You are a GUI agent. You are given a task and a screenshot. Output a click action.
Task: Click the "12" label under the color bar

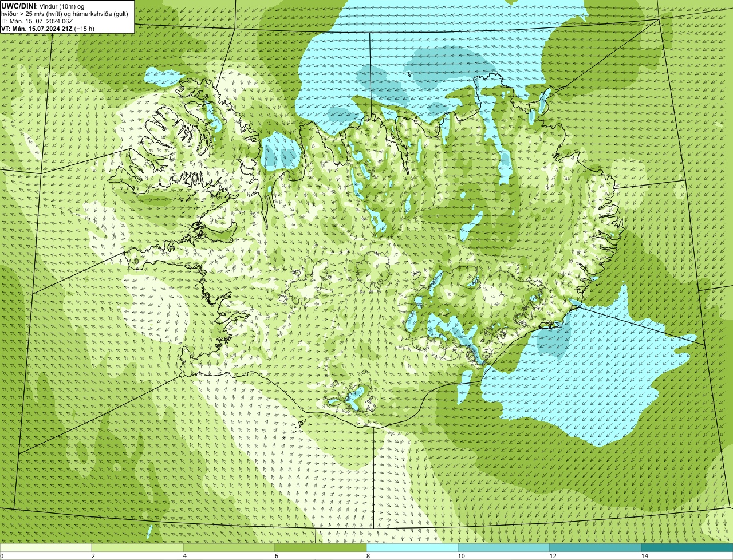[x=552, y=556]
